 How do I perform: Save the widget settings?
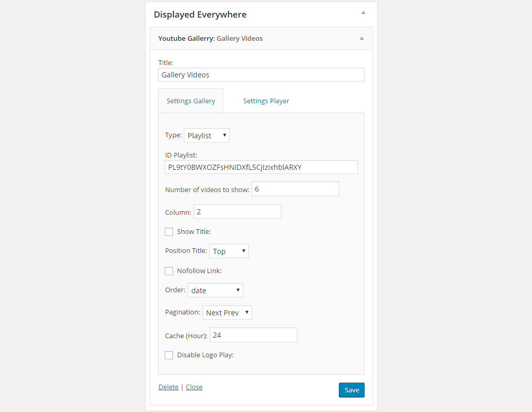[352, 390]
